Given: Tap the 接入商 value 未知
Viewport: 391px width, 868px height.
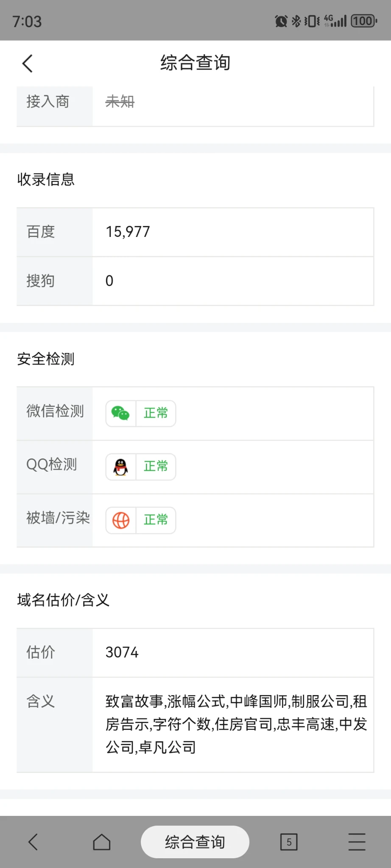Looking at the screenshot, I should [120, 102].
